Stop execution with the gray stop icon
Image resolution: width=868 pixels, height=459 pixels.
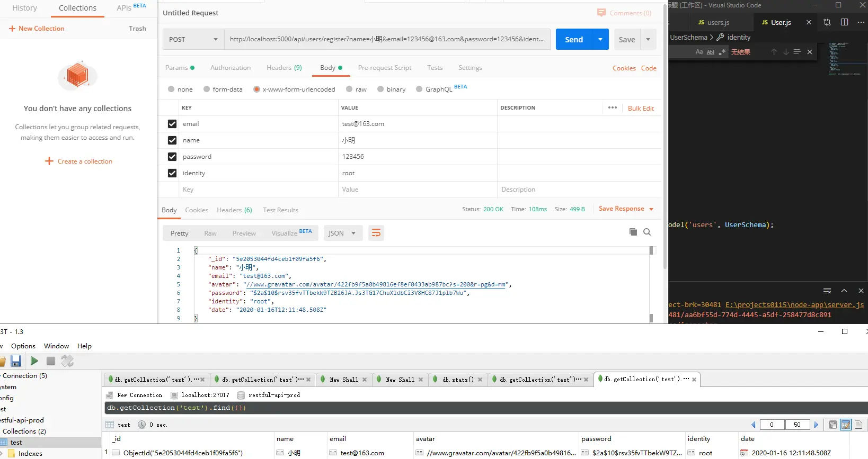(x=51, y=361)
